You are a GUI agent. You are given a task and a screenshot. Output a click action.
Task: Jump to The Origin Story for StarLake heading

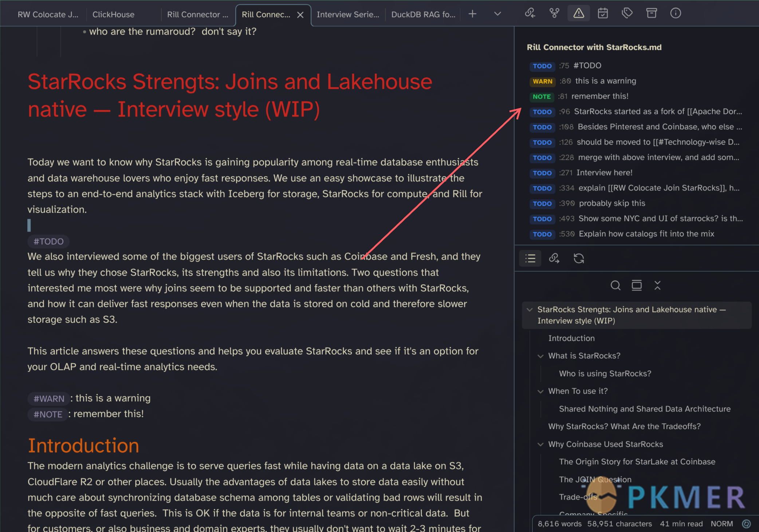click(x=637, y=462)
